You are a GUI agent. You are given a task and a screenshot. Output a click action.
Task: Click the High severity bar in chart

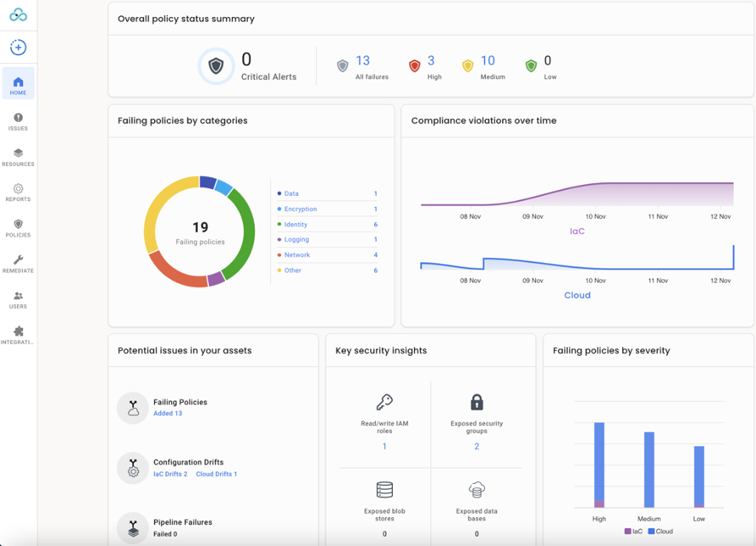click(x=599, y=464)
